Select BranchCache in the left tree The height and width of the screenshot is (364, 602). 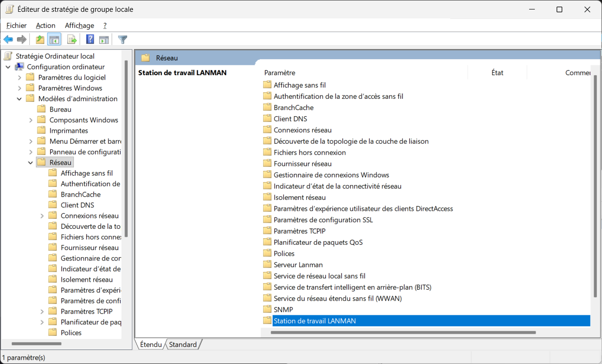pos(80,194)
